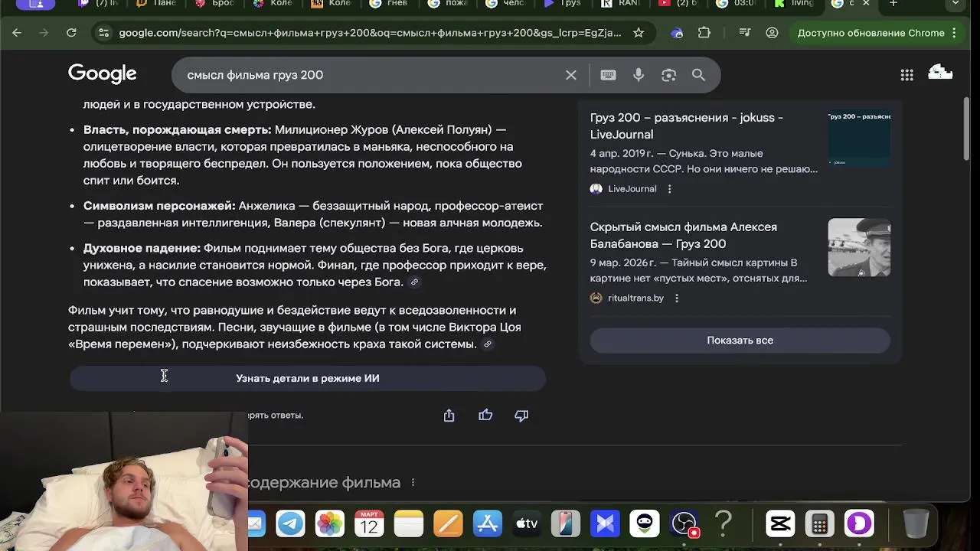Open Trash in the Dock

tap(916, 524)
